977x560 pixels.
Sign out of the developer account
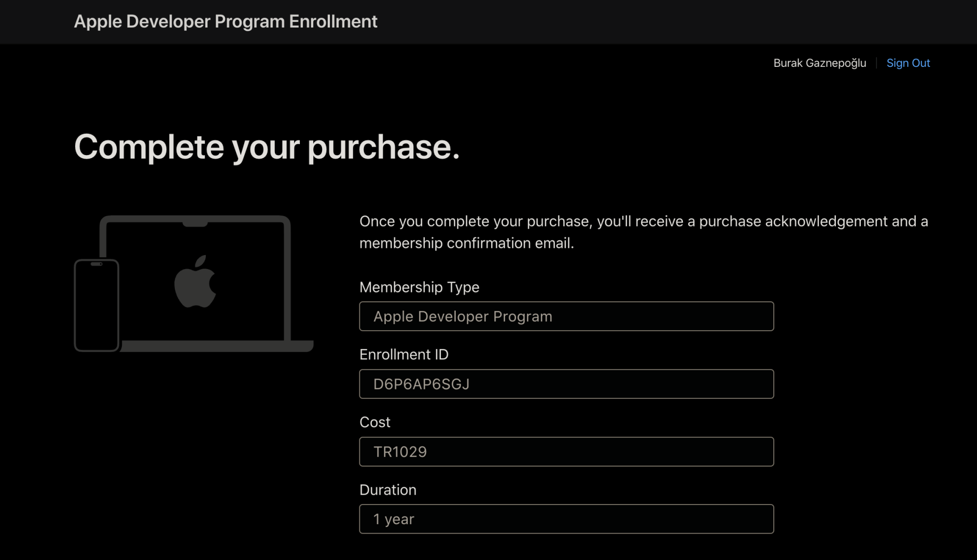[x=908, y=63]
